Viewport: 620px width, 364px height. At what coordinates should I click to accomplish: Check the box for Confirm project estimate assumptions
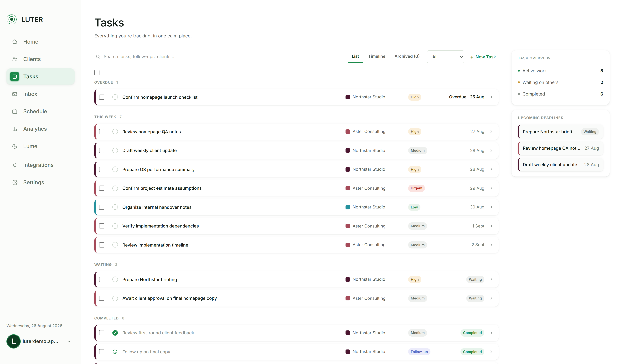[102, 188]
